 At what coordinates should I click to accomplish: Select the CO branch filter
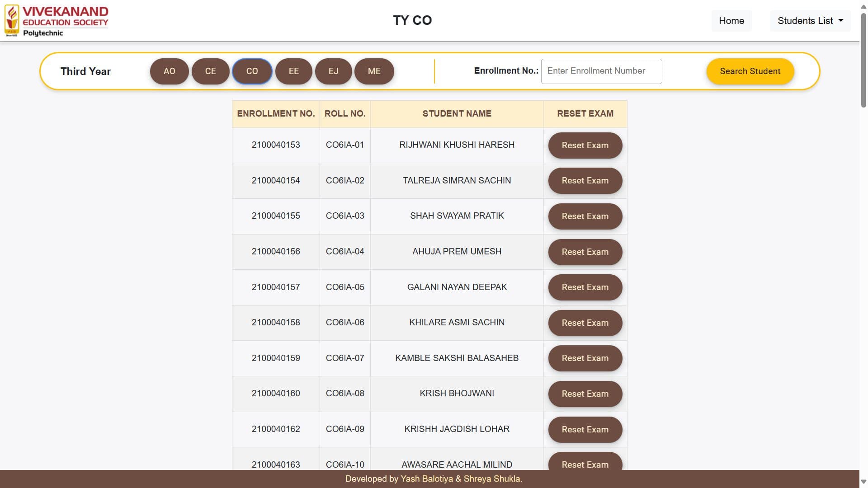(252, 71)
